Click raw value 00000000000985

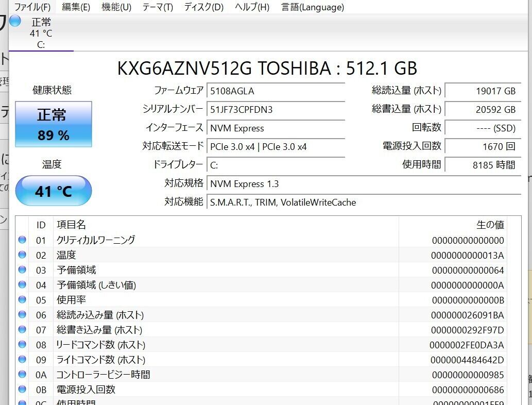[x=468, y=375]
